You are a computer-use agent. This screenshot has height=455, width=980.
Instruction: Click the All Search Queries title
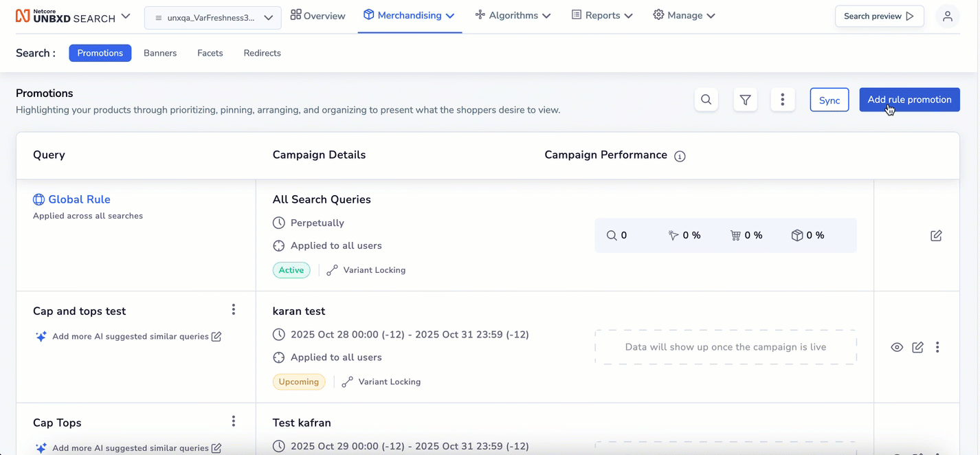tap(322, 199)
